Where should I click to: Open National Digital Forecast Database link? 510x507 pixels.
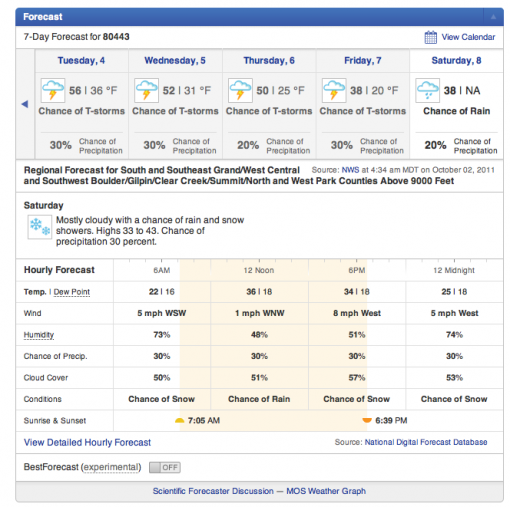pyautogui.click(x=426, y=442)
